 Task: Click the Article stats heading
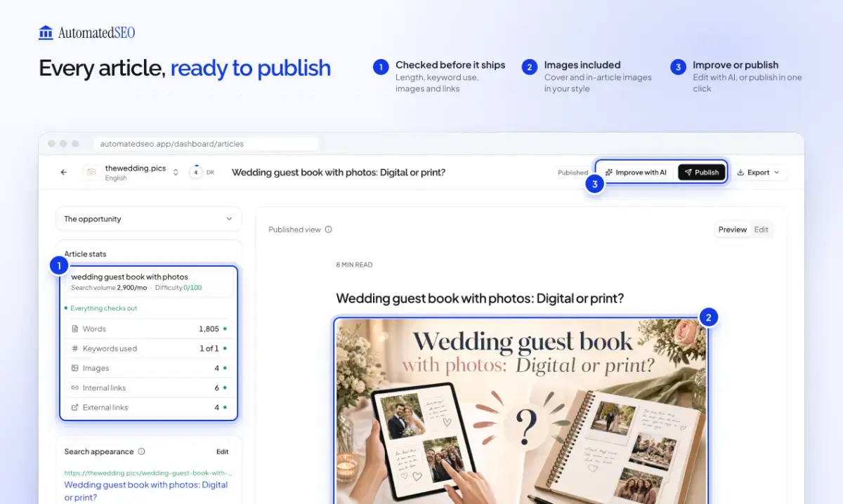[x=85, y=254]
